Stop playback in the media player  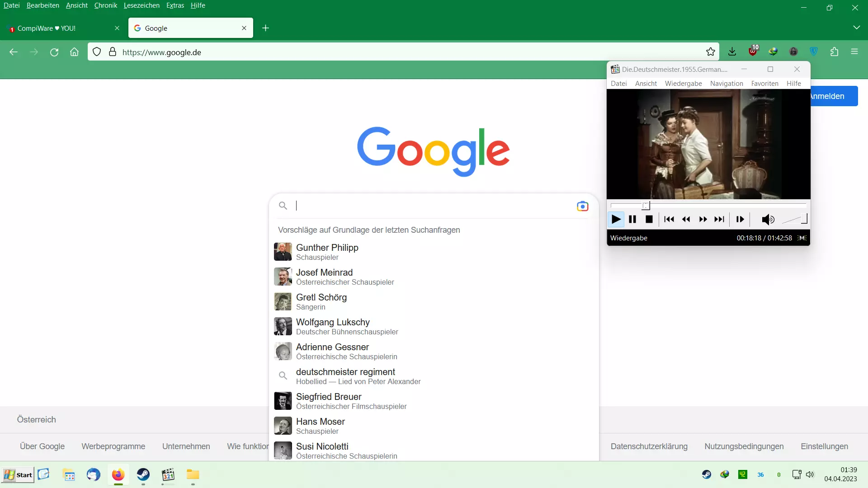(649, 220)
